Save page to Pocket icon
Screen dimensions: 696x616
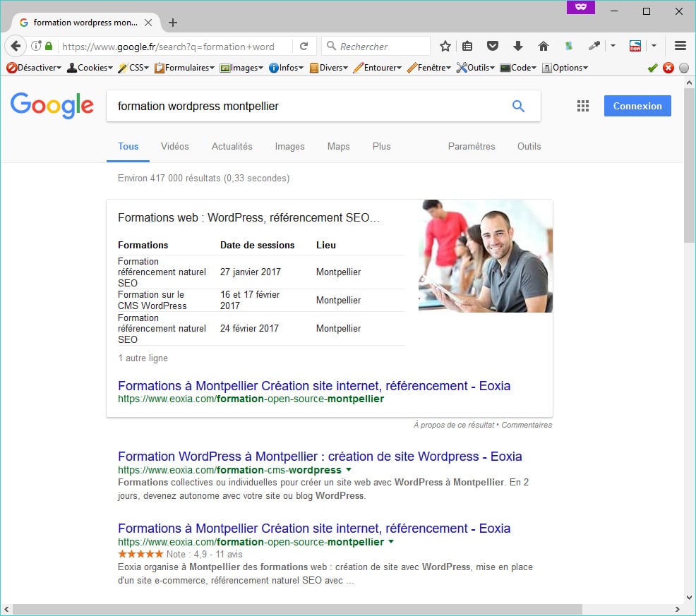pos(492,46)
